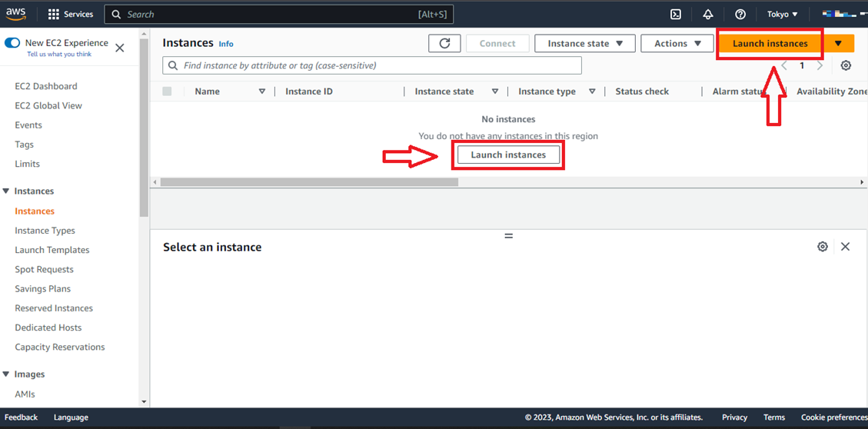Screen dimensions: 868x429
Task: Open Cookie preferences in footer
Action: click(834, 417)
